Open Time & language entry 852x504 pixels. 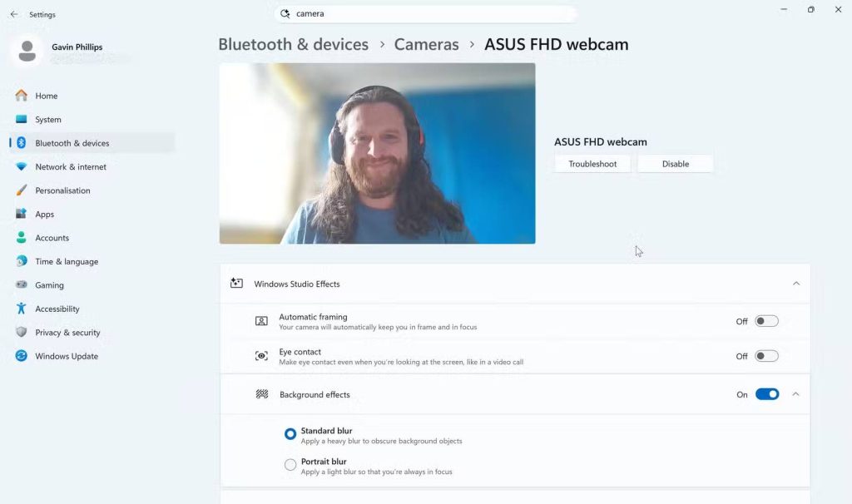[92, 261]
